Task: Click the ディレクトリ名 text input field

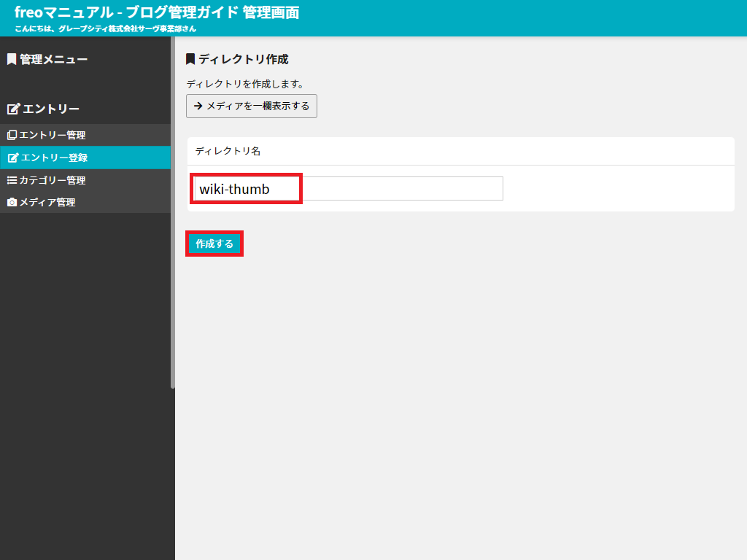Action: [x=348, y=189]
